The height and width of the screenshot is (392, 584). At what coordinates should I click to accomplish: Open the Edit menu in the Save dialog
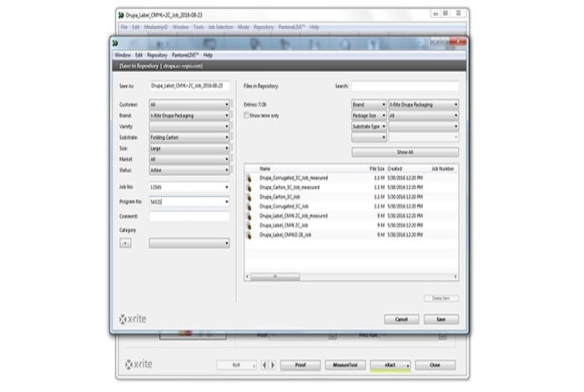(x=139, y=55)
